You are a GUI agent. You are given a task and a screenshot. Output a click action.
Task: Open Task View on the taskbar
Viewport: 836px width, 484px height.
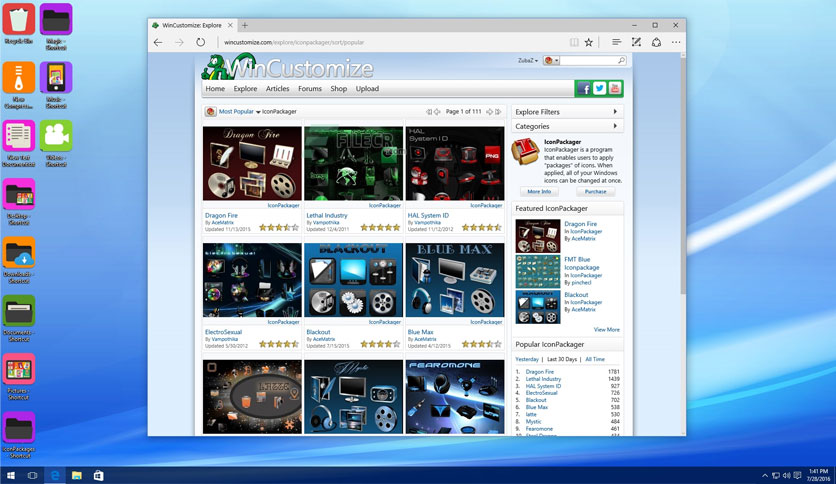point(33,475)
